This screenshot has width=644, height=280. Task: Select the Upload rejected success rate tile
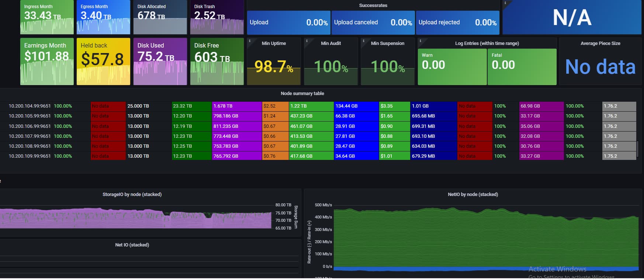[x=457, y=22]
